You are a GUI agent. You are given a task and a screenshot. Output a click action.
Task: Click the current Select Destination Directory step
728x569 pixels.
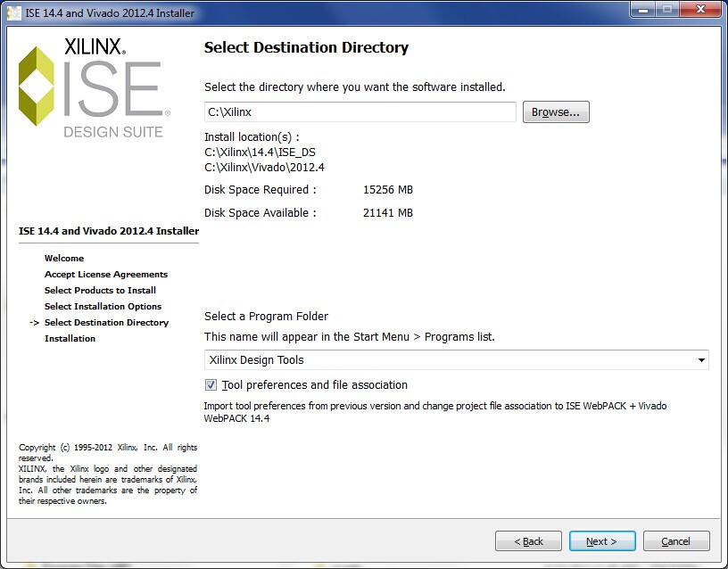[106, 323]
